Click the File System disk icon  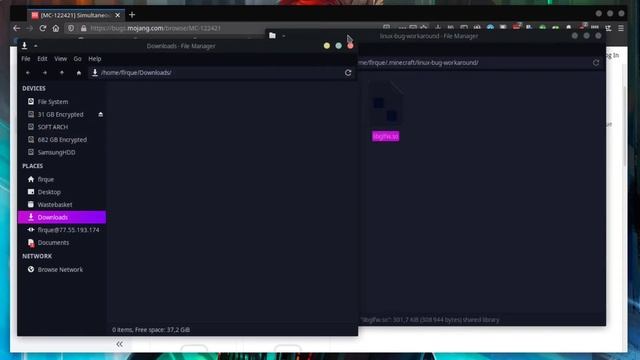click(31, 101)
